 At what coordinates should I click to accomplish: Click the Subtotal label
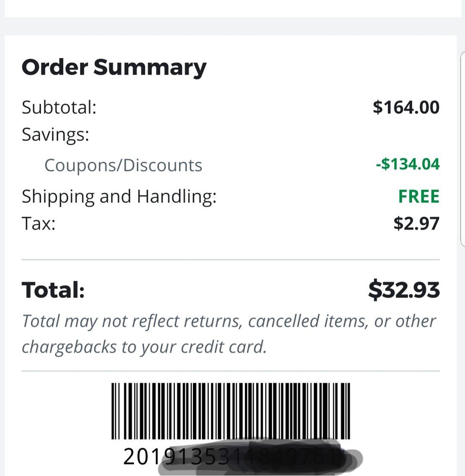[59, 107]
